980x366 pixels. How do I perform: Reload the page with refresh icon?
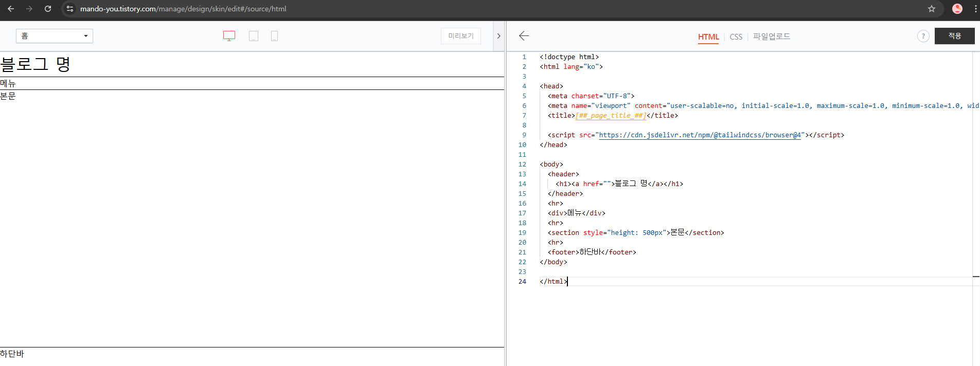coord(48,9)
